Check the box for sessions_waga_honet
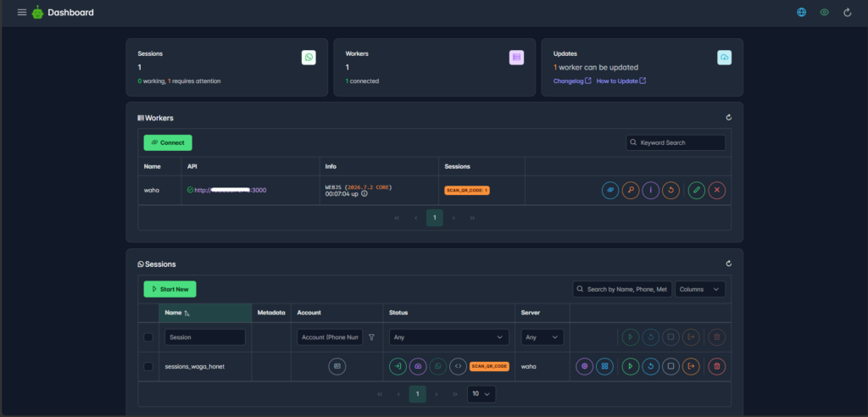 (x=148, y=367)
